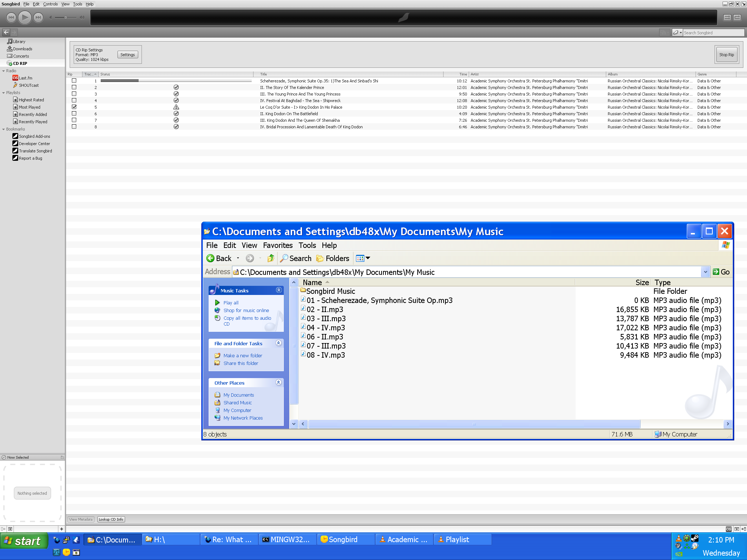This screenshot has width=747, height=560.
Task: Toggle rip checkbox for track 2
Action: coord(74,87)
